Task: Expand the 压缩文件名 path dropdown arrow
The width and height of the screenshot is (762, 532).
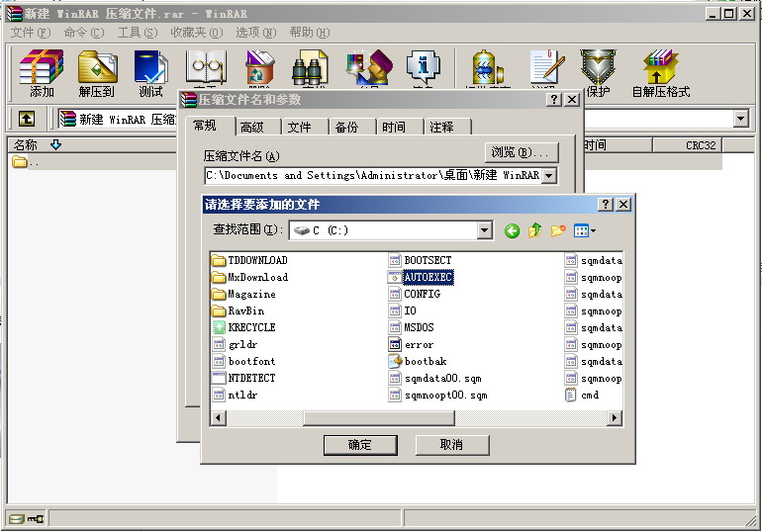Action: tap(549, 176)
